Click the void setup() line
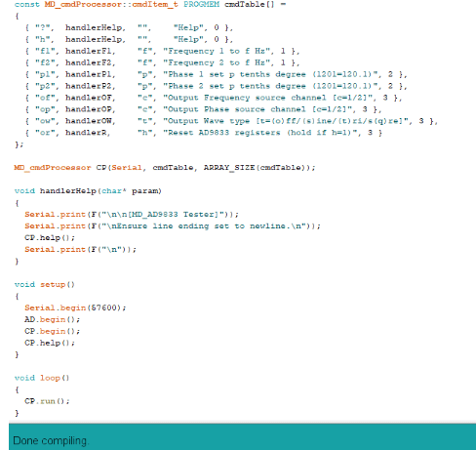The width and height of the screenshot is (476, 450). click(45, 285)
